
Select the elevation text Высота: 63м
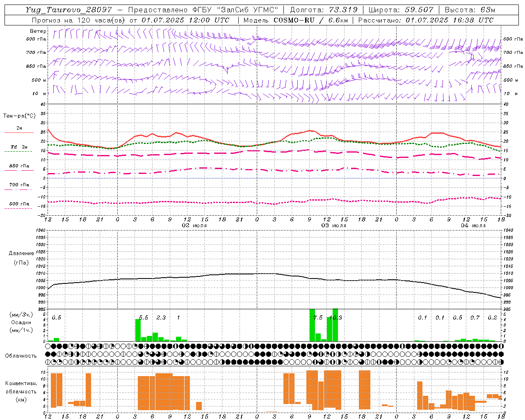(x=470, y=10)
